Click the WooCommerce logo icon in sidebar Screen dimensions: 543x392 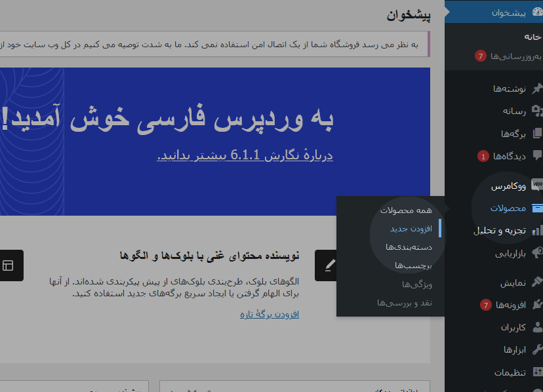537,186
